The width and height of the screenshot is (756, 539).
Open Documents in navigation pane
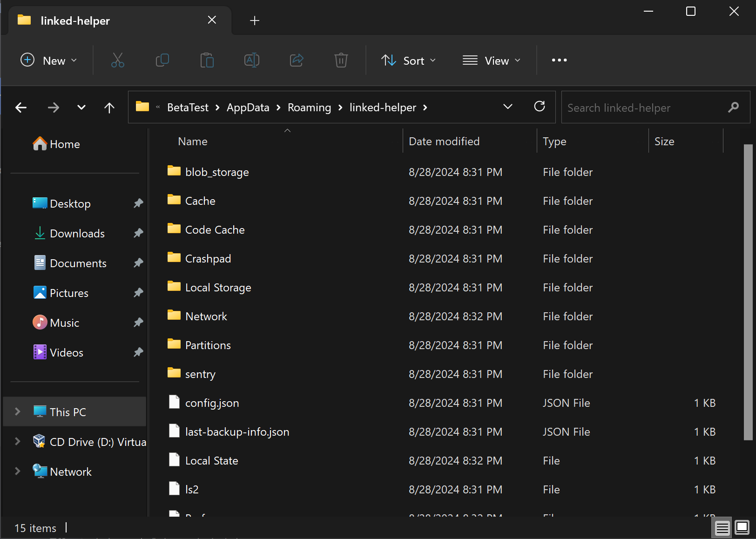click(x=70, y=263)
